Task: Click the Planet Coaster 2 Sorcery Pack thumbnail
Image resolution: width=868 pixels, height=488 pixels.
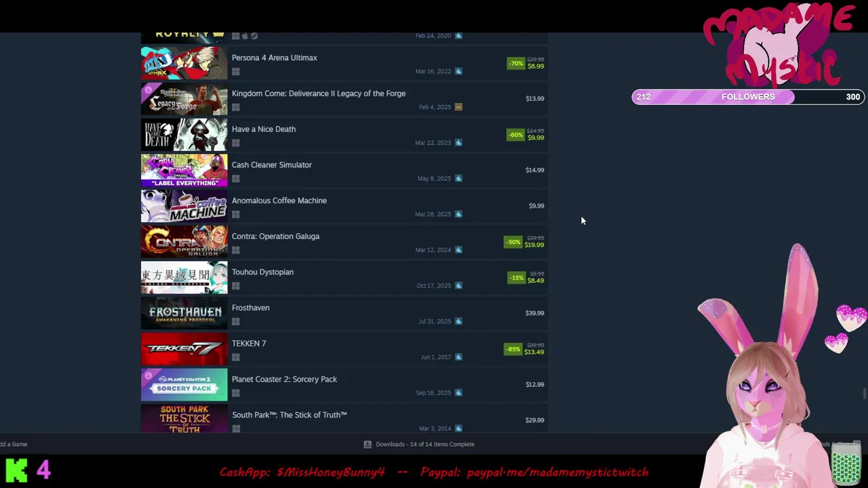Action: click(184, 385)
